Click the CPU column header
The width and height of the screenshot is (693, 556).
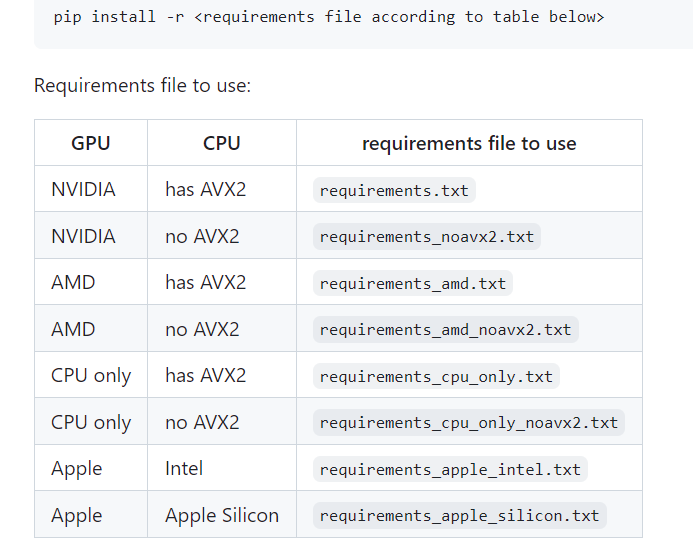pyautogui.click(x=221, y=143)
